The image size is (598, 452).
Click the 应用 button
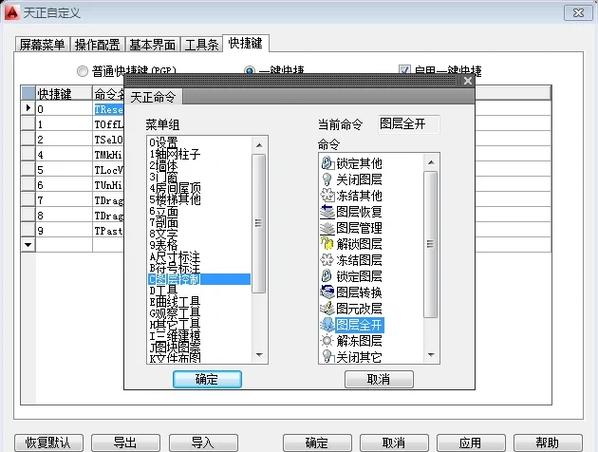[471, 442]
